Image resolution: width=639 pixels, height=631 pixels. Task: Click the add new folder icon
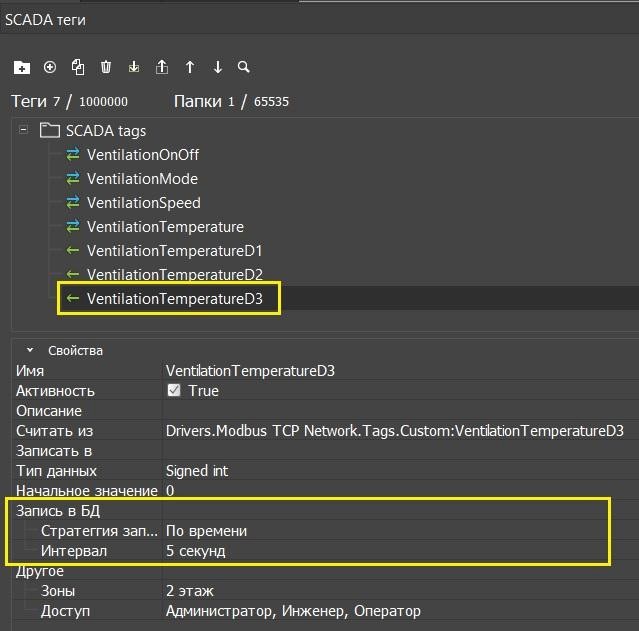[22, 67]
